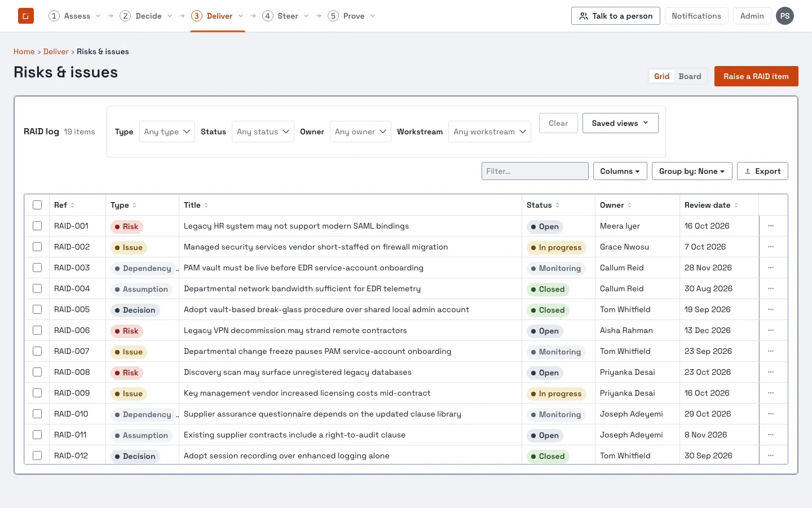Open the Steer stage menu

(285, 16)
